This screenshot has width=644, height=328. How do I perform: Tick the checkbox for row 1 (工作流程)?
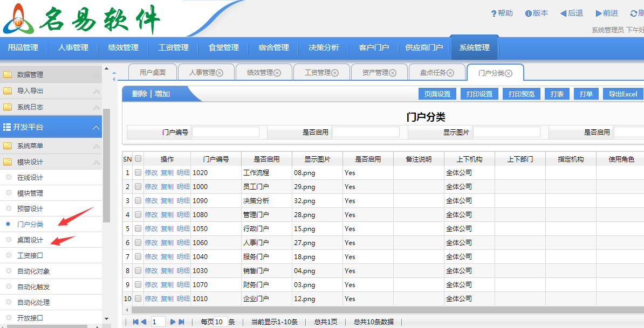pos(138,173)
